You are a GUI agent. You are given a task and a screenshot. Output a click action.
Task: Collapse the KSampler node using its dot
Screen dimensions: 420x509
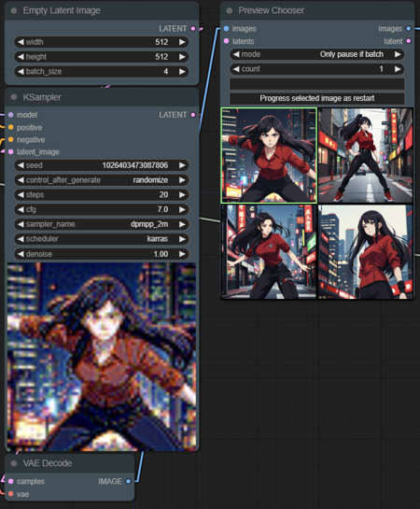click(14, 97)
